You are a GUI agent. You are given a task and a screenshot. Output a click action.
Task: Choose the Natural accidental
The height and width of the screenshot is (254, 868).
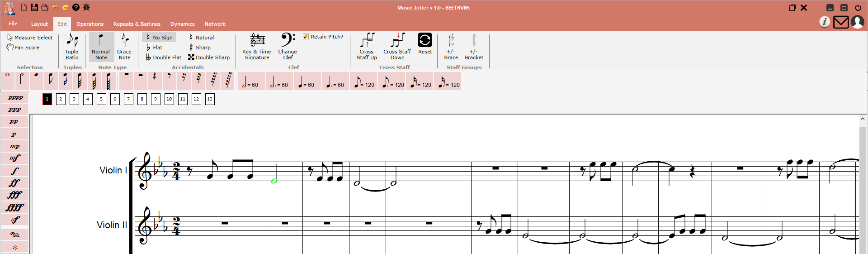point(201,38)
